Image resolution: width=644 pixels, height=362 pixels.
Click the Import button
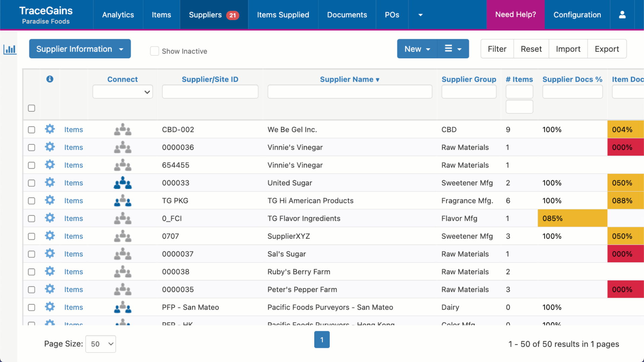[568, 49]
